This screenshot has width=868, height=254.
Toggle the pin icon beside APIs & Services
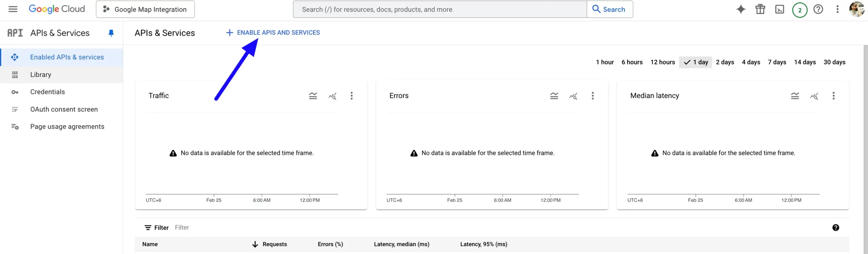point(111,33)
